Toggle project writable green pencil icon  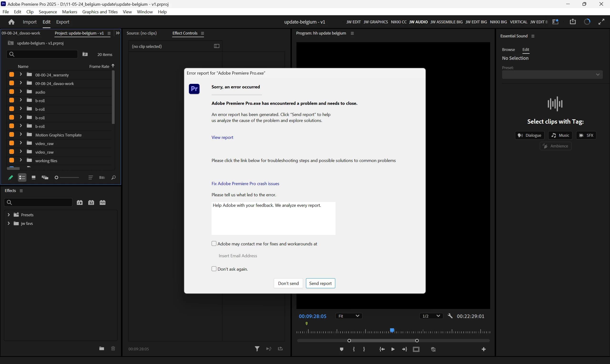click(x=10, y=177)
